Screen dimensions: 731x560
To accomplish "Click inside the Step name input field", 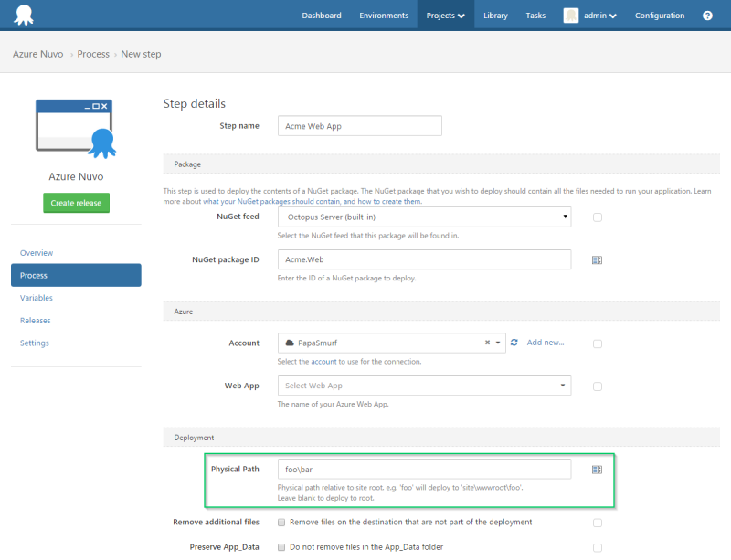I will point(359,125).
